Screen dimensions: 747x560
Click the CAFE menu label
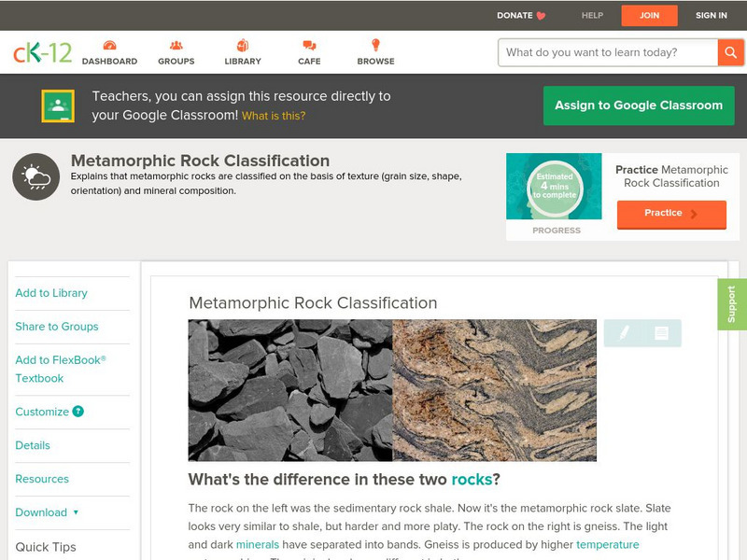(309, 62)
